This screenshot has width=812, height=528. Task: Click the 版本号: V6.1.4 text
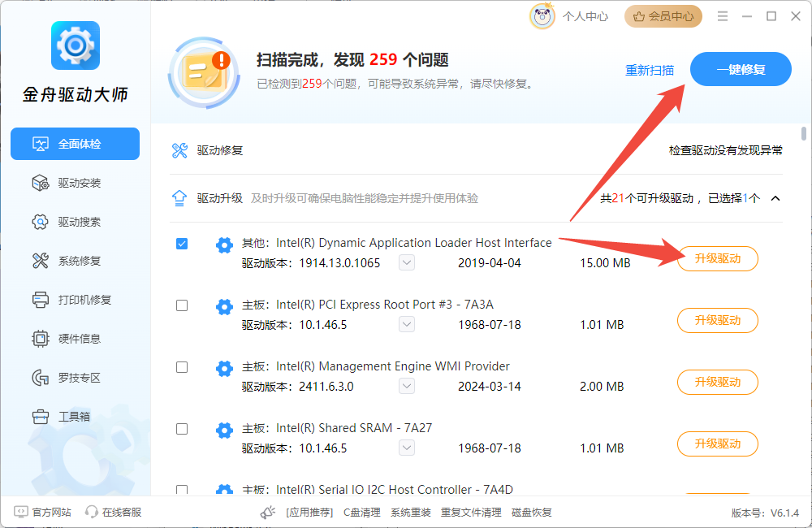[x=766, y=513]
